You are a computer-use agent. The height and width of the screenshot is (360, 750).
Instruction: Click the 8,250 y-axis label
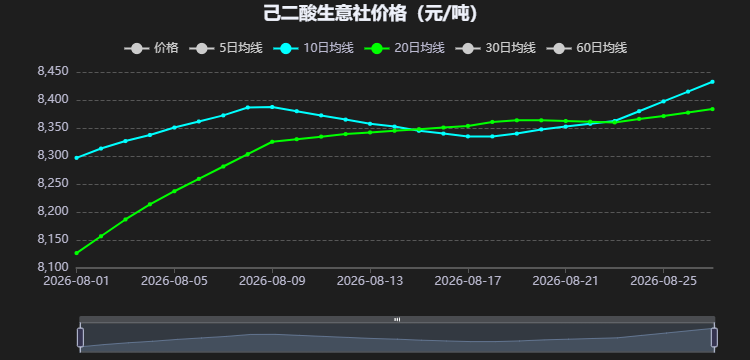pos(53,184)
